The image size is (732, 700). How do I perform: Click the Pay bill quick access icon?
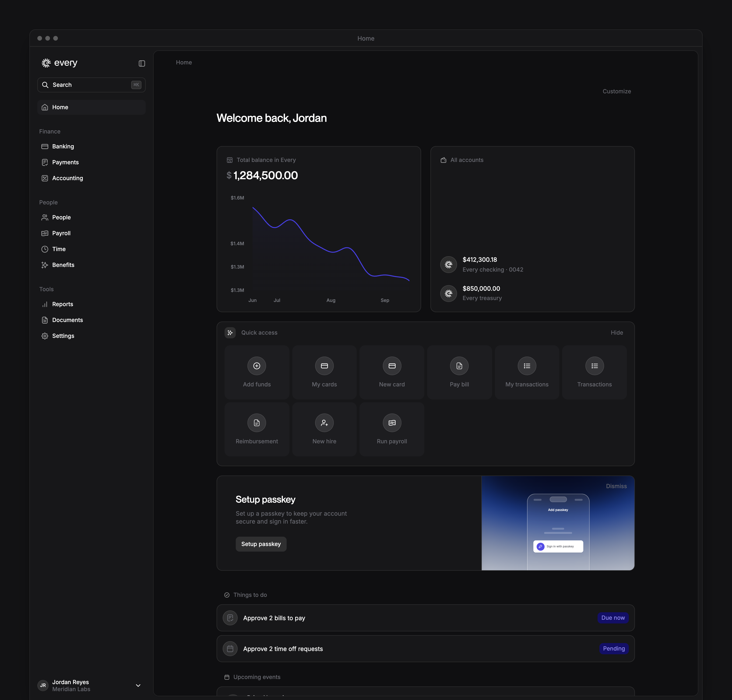tap(459, 366)
